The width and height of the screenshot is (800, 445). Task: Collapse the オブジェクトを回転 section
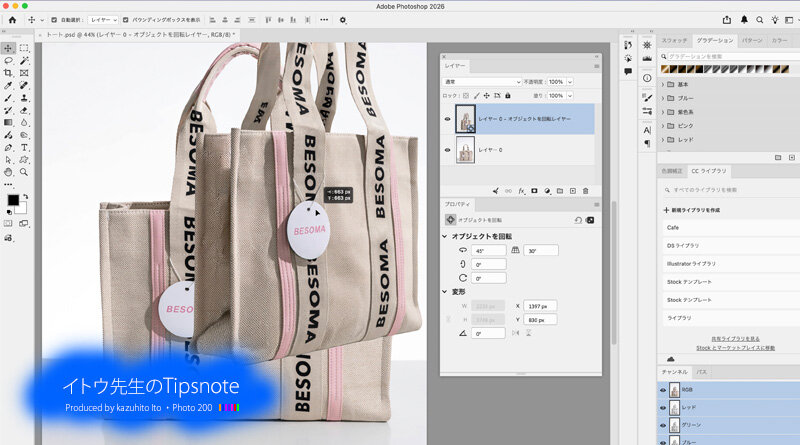coord(444,236)
